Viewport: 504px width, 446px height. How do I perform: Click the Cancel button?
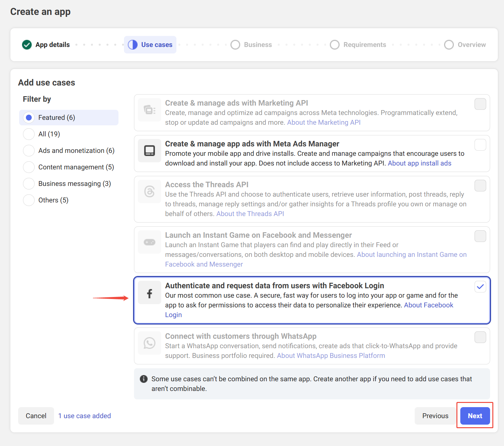pos(36,416)
